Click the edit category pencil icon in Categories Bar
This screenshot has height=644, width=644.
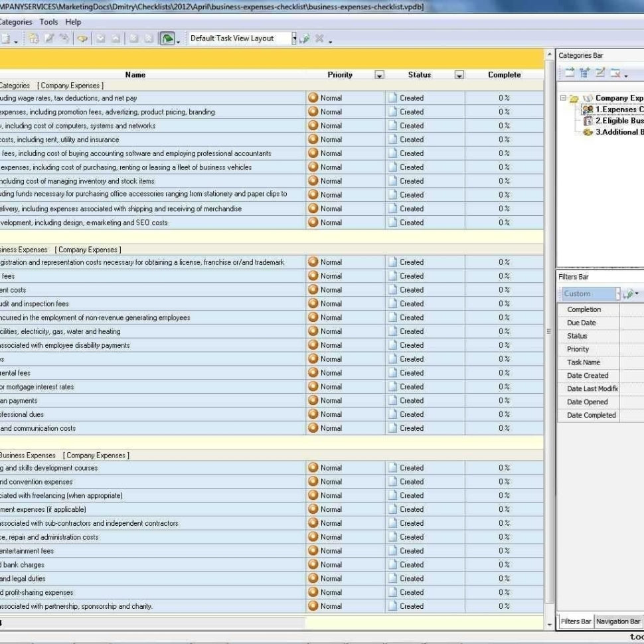[600, 72]
